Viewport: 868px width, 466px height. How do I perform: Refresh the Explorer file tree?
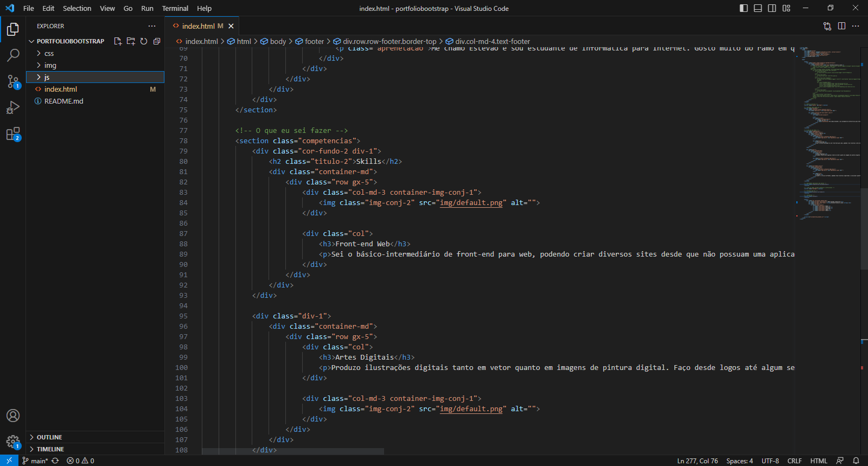[144, 41]
